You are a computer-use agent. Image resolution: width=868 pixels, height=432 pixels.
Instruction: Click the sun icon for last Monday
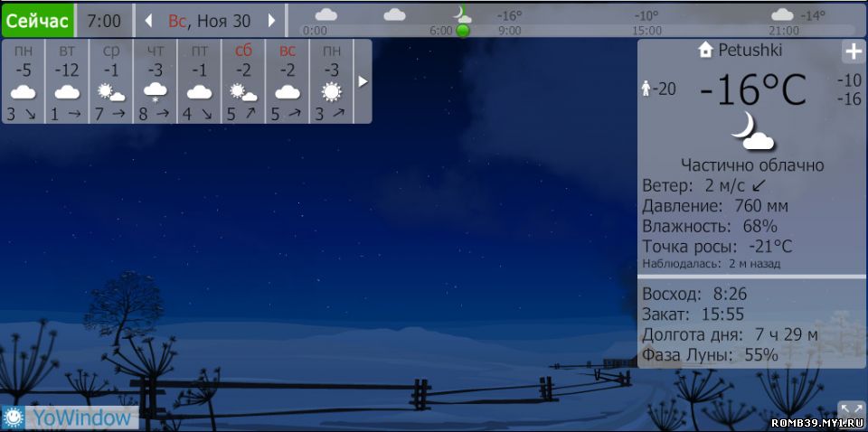332,91
